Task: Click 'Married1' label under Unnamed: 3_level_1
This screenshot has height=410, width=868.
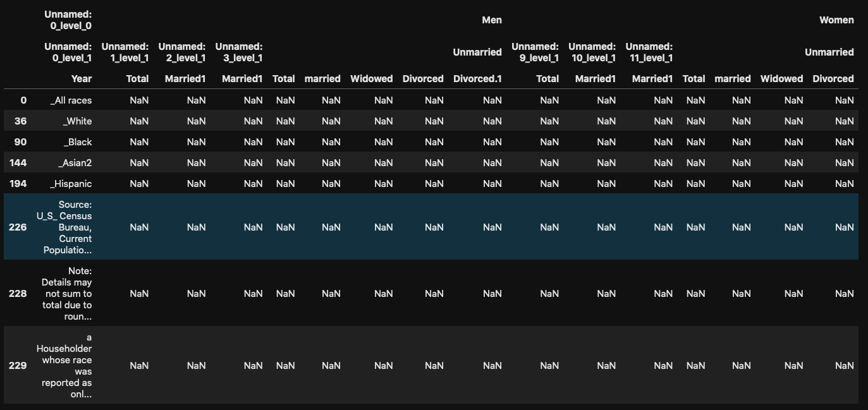Action: click(242, 78)
